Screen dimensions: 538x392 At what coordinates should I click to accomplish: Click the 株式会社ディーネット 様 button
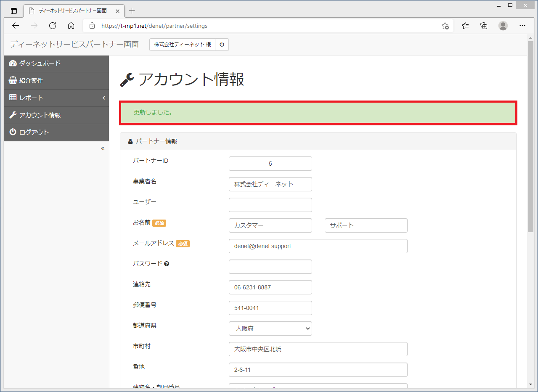182,44
